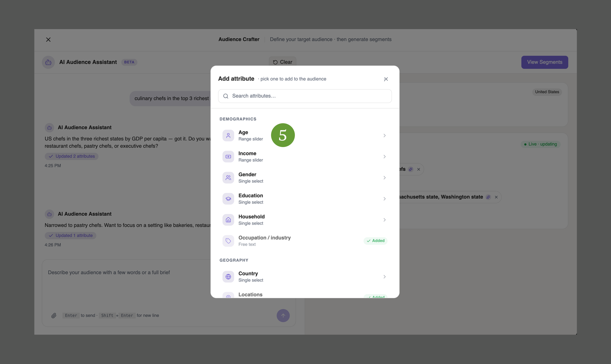Click the BETA badge
611x364 pixels.
point(129,62)
